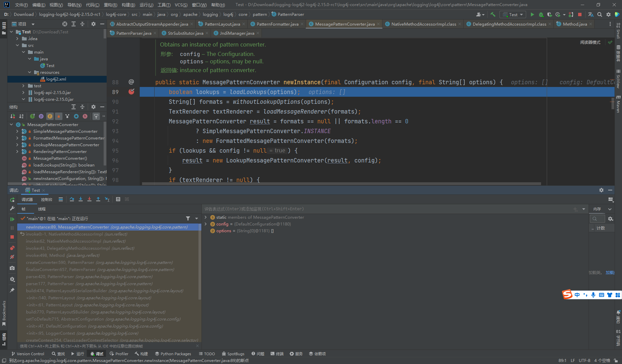Screen dimensions: 622x364
Task: Expand the config variable node
Action: point(206,224)
